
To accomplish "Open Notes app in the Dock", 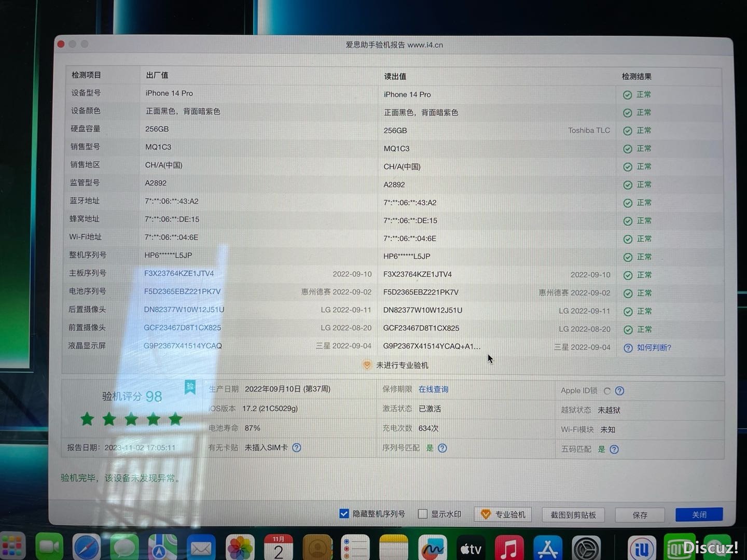I will [394, 548].
